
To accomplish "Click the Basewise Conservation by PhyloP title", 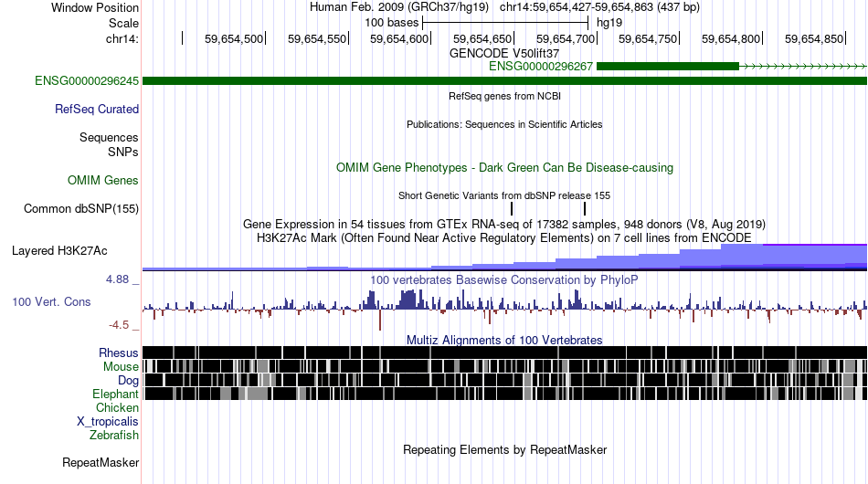I will [x=504, y=279].
